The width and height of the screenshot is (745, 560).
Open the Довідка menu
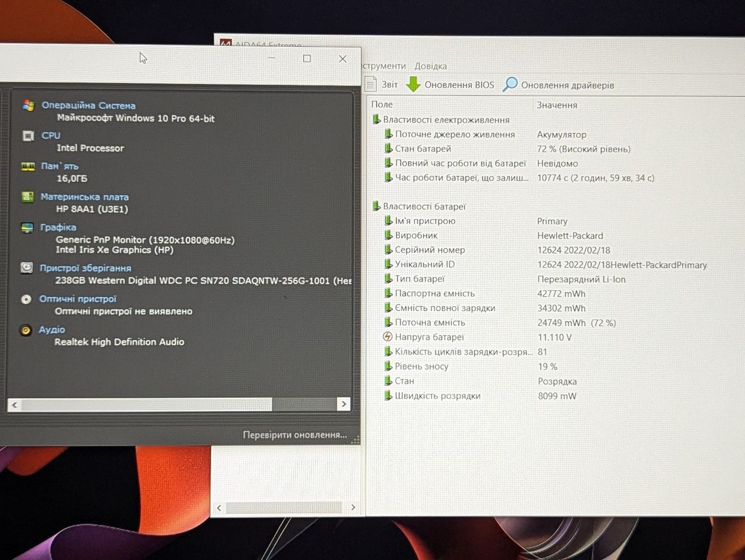[x=431, y=66]
